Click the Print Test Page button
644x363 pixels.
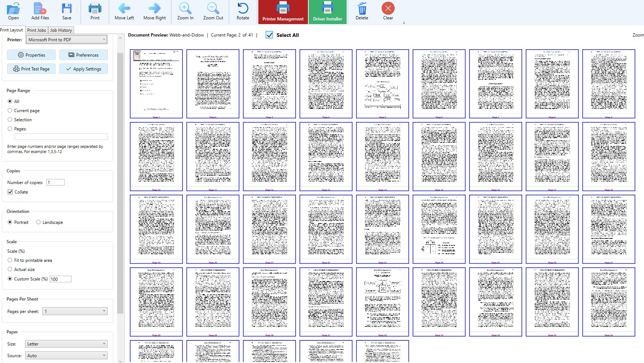[31, 69]
